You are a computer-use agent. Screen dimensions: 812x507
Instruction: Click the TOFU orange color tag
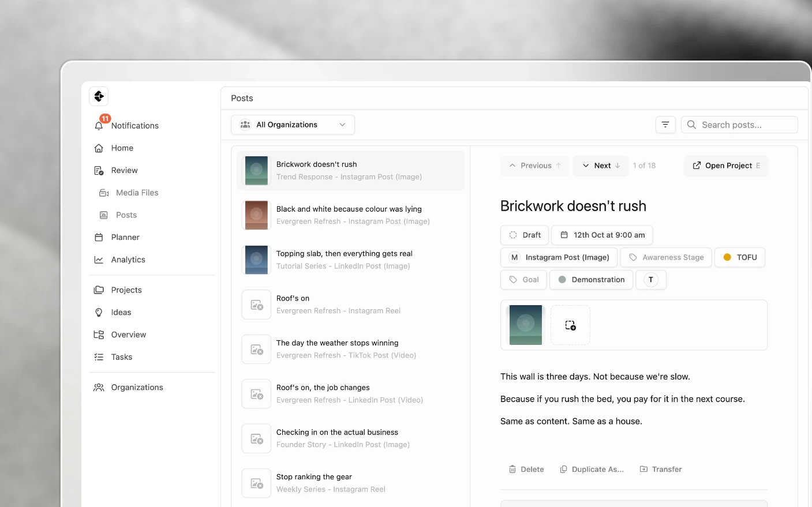tap(740, 257)
